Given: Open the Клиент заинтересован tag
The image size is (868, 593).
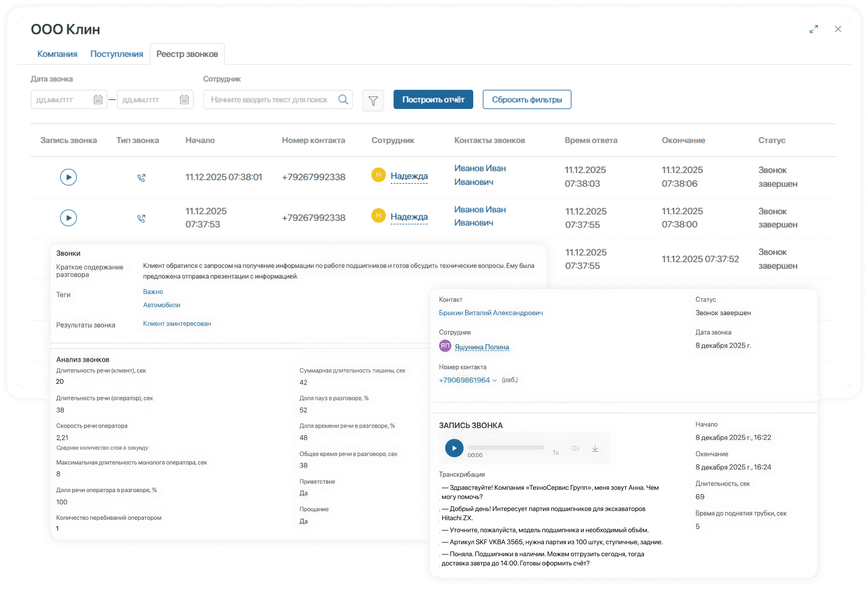Looking at the screenshot, I should click(x=177, y=323).
